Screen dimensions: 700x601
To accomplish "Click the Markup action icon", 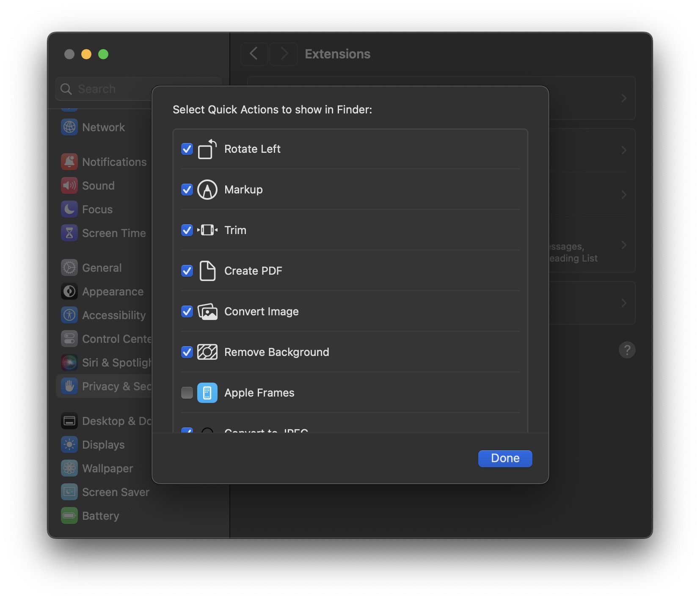I will (207, 190).
